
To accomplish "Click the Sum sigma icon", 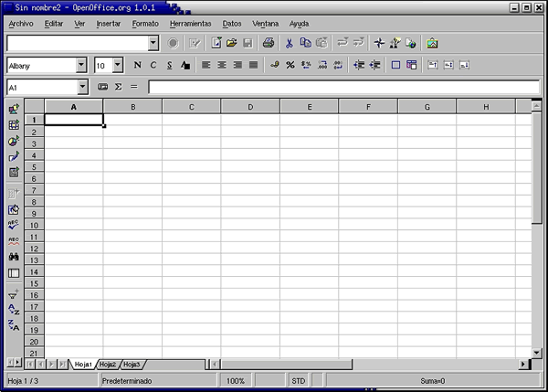I will (x=118, y=87).
